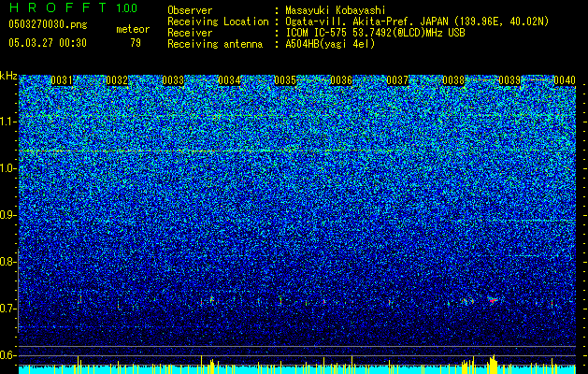Click the 0037 time marker
588x374 pixels.
point(397,80)
